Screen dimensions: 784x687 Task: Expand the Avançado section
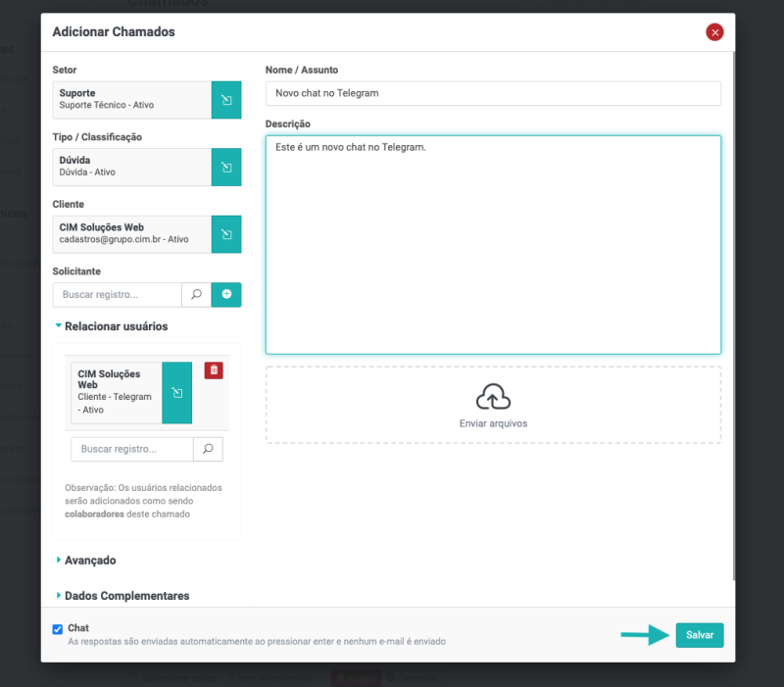[89, 561]
